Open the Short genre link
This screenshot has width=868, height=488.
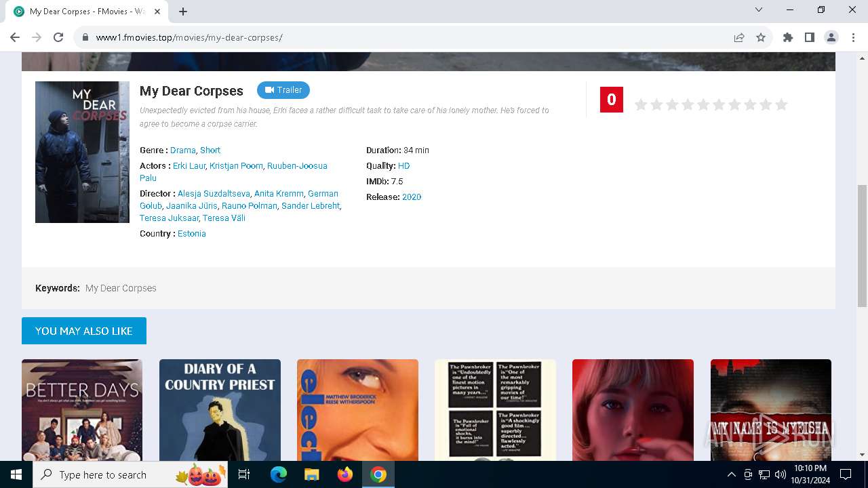(x=210, y=150)
